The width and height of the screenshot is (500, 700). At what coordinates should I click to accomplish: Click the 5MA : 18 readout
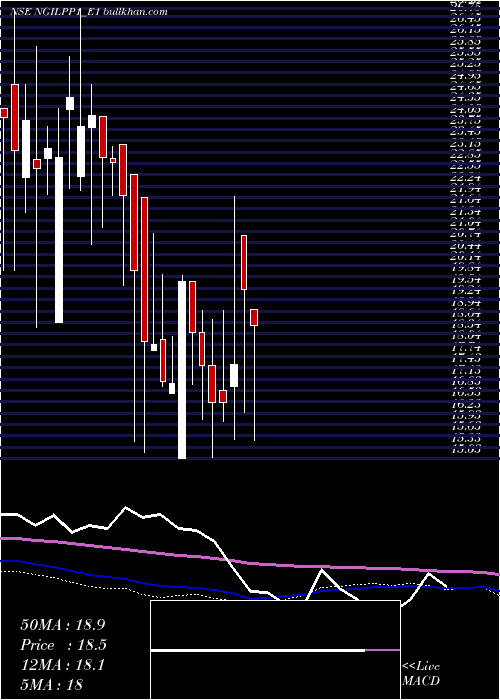coord(52,685)
